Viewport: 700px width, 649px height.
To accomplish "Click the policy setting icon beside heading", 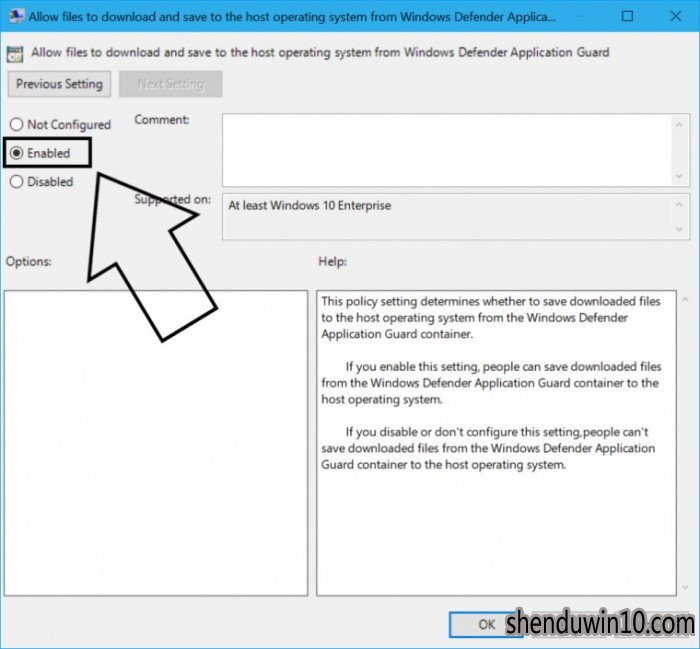I will [x=15, y=54].
